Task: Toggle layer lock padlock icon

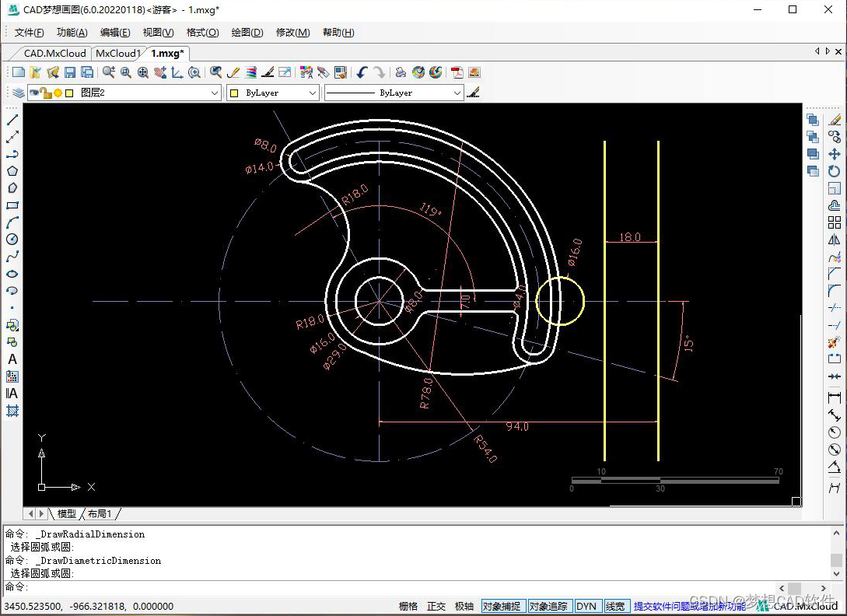Action: [47, 93]
